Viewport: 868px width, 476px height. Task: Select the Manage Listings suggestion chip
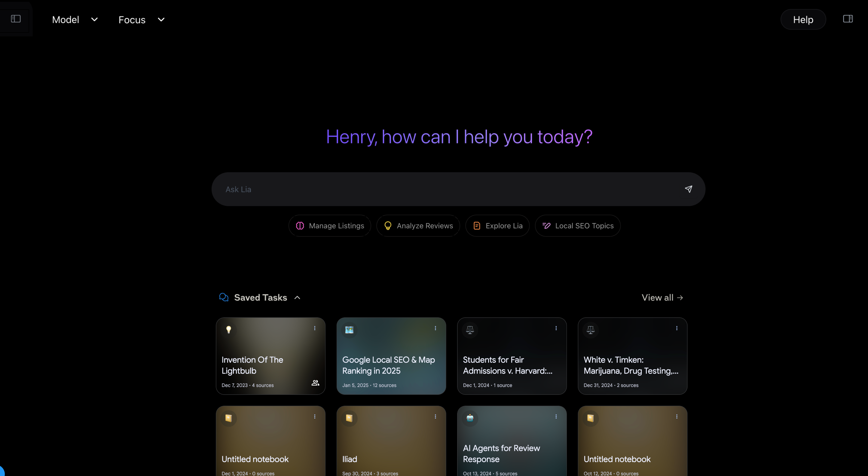pos(329,226)
